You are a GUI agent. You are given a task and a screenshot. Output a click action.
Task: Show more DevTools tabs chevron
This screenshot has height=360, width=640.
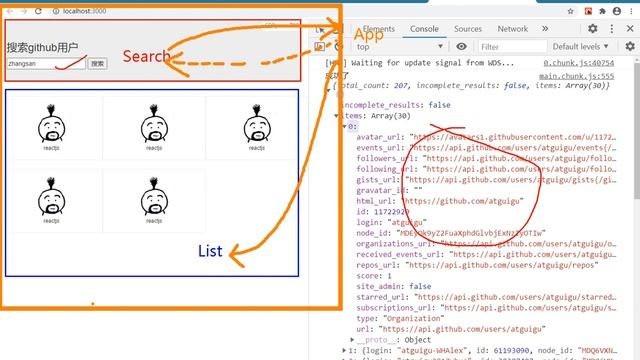tap(545, 29)
